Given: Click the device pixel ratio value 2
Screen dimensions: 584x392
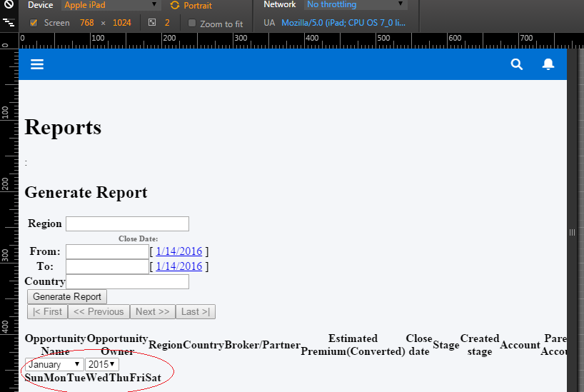Looking at the screenshot, I should pyautogui.click(x=167, y=23).
